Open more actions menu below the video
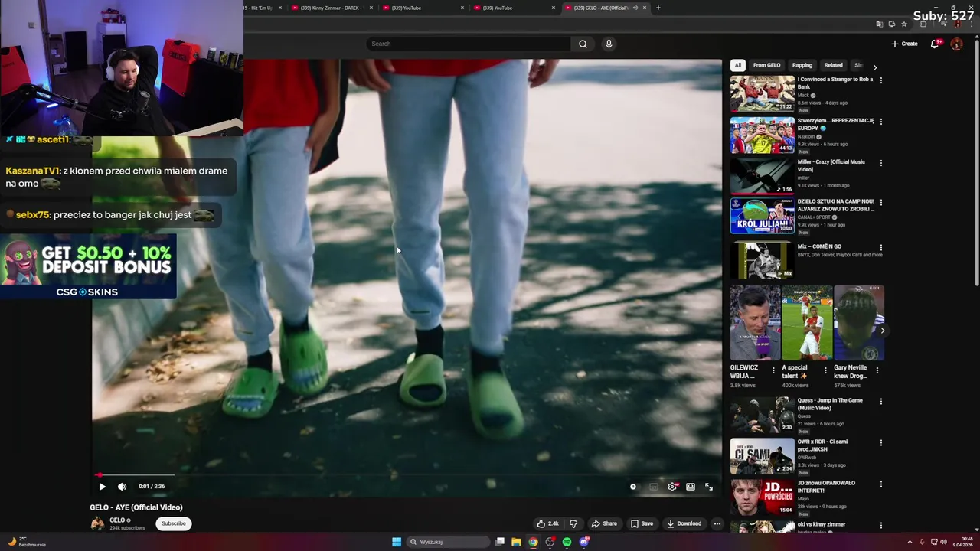 point(717,523)
